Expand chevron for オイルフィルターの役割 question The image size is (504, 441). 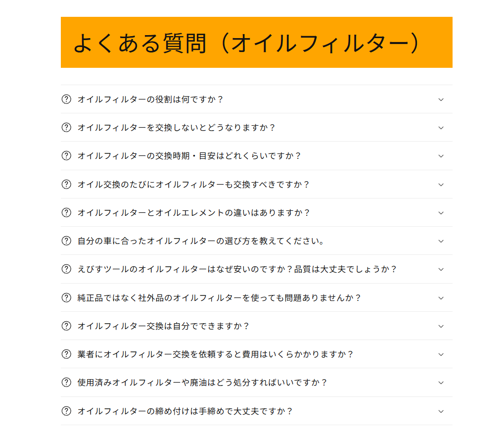pos(441,99)
